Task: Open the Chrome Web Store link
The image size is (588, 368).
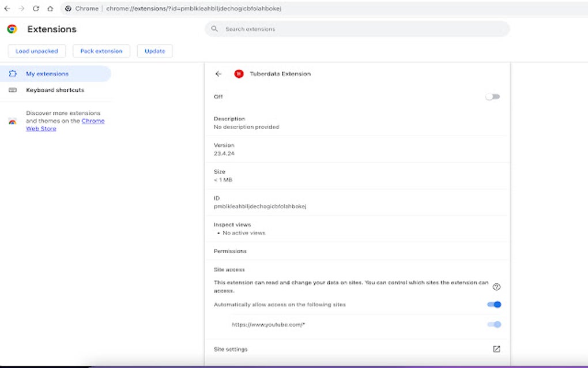Action: (92, 121)
